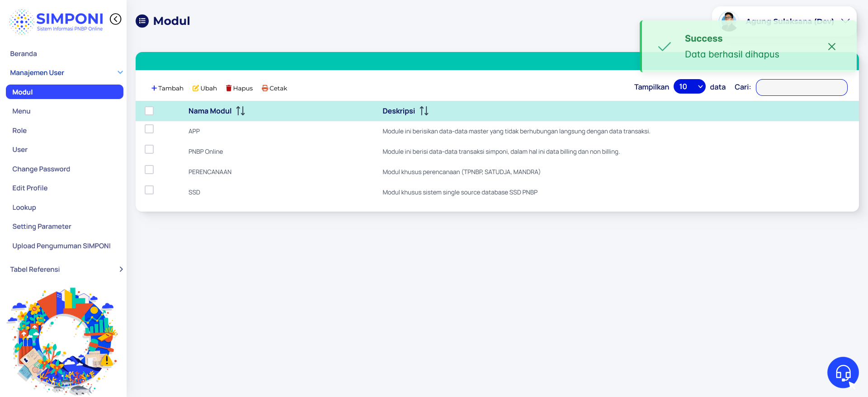Click the colorful sidebar illustration
868x397 pixels.
pos(62,341)
